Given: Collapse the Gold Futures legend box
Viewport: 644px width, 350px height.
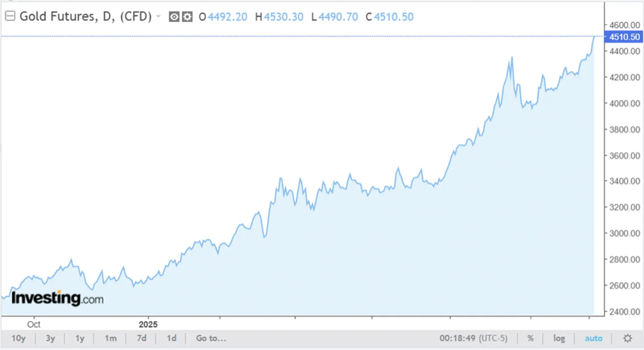Looking at the screenshot, I should (x=10, y=17).
